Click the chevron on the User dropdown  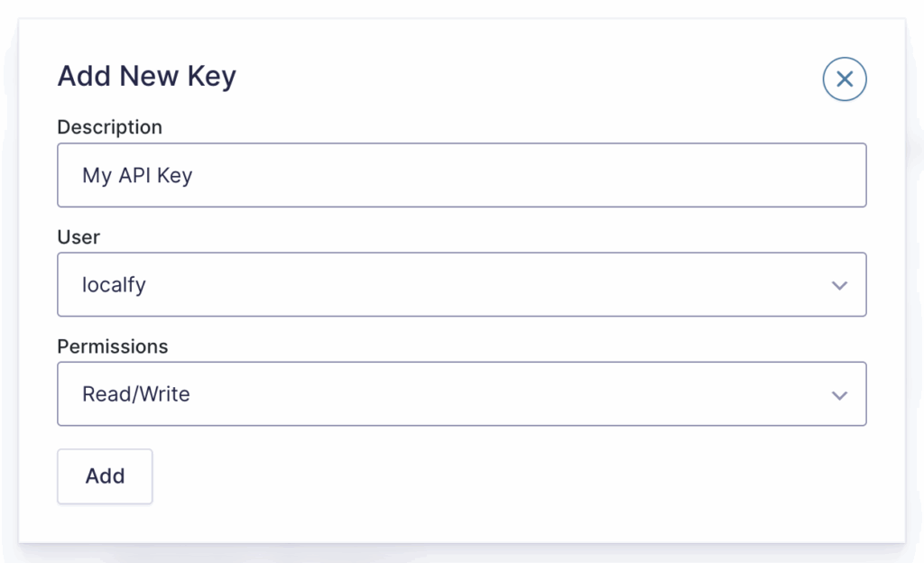839,284
